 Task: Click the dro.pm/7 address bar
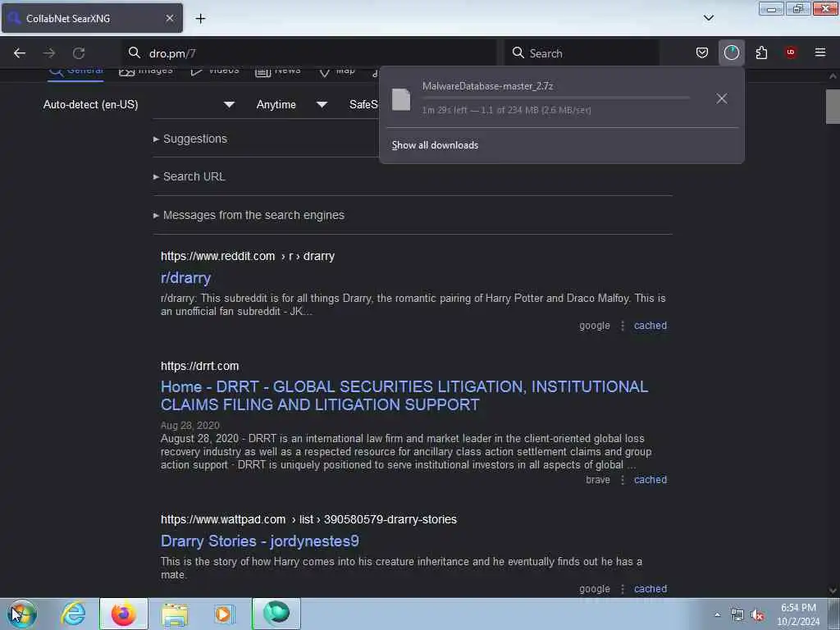308,53
